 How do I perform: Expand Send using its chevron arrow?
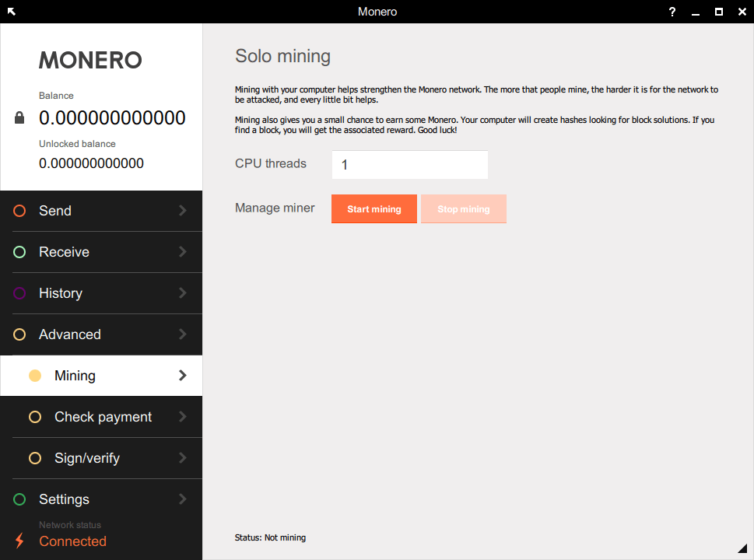pyautogui.click(x=183, y=210)
